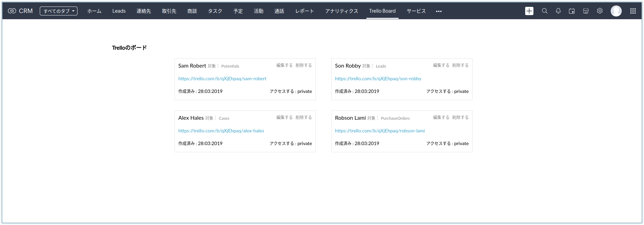Viewport: 644px width, 225px height.
Task: Click the Alex Hales board title
Action: (191, 118)
